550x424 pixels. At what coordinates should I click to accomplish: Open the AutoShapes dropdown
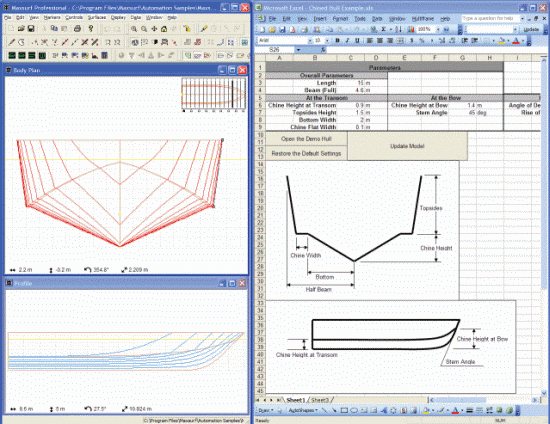(303, 410)
